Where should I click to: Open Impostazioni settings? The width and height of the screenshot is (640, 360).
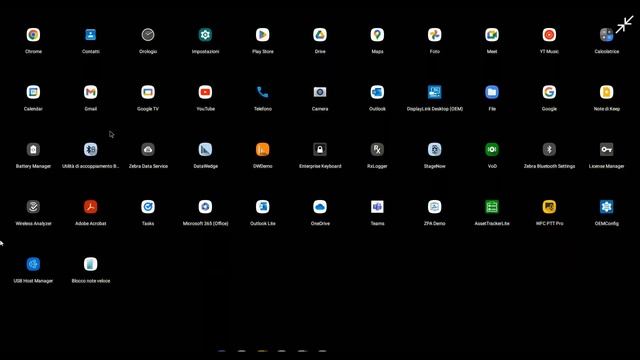coord(205,35)
